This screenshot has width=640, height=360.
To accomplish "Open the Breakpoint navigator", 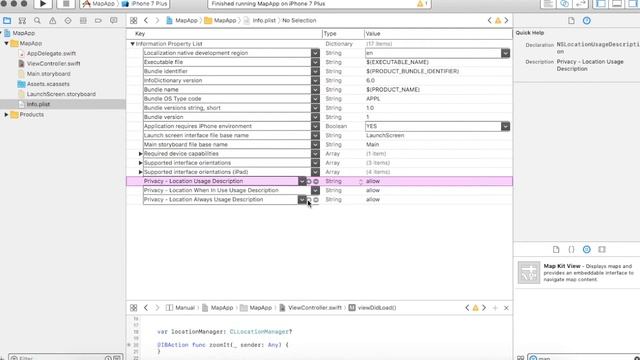I will click(98, 20).
